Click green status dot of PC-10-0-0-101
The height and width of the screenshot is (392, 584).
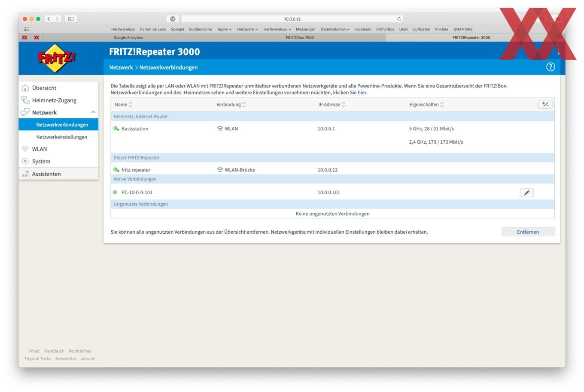click(x=115, y=192)
